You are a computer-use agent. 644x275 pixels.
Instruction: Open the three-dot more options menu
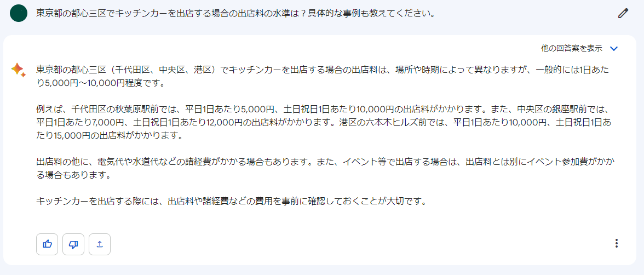point(616,243)
